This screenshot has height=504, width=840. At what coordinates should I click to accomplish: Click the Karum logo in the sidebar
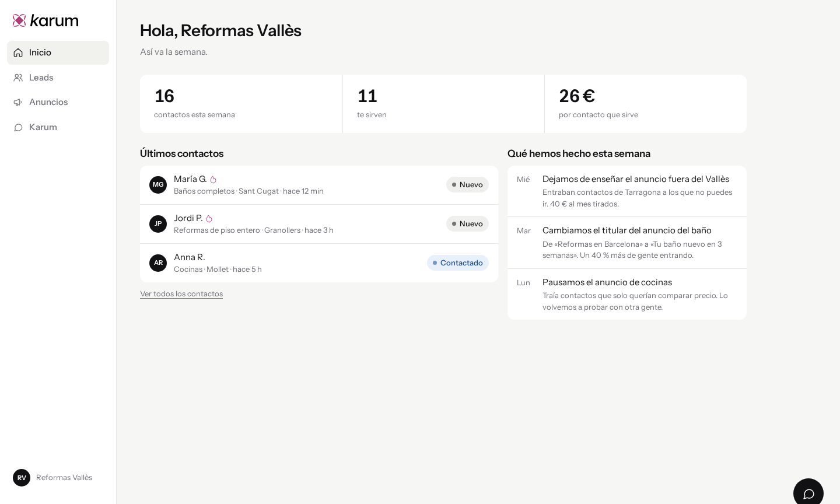click(45, 20)
